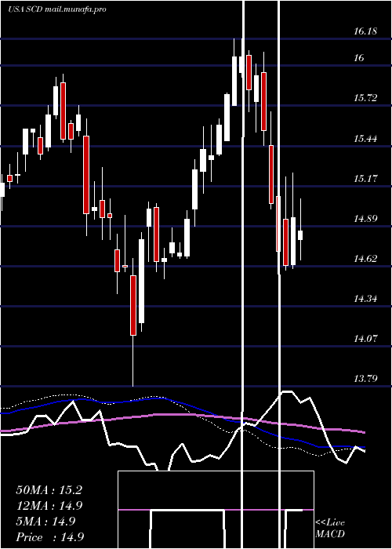
Task: Click the 13.79 price axis label
Action: pyautogui.click(x=365, y=379)
